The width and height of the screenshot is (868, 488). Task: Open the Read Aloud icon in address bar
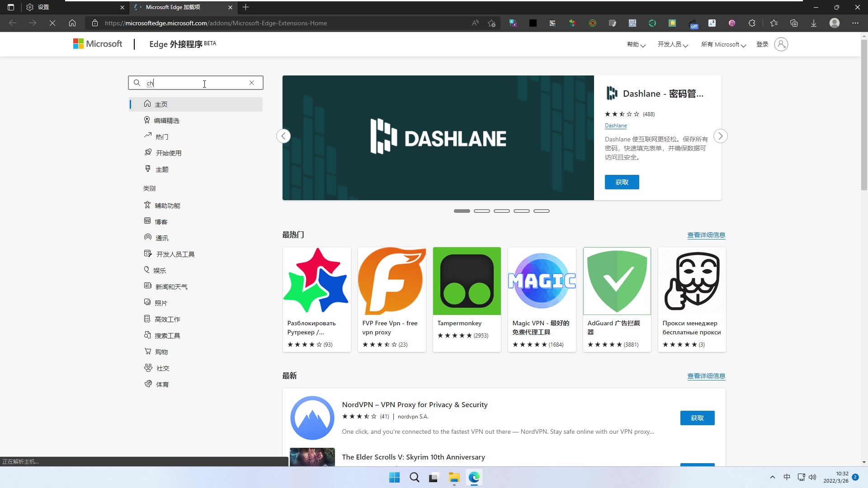click(x=475, y=23)
